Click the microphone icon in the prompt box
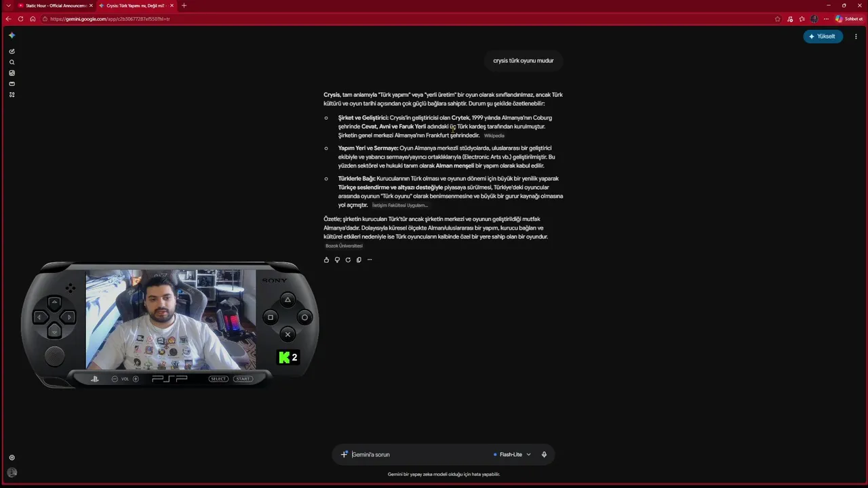868x488 pixels. point(544,454)
